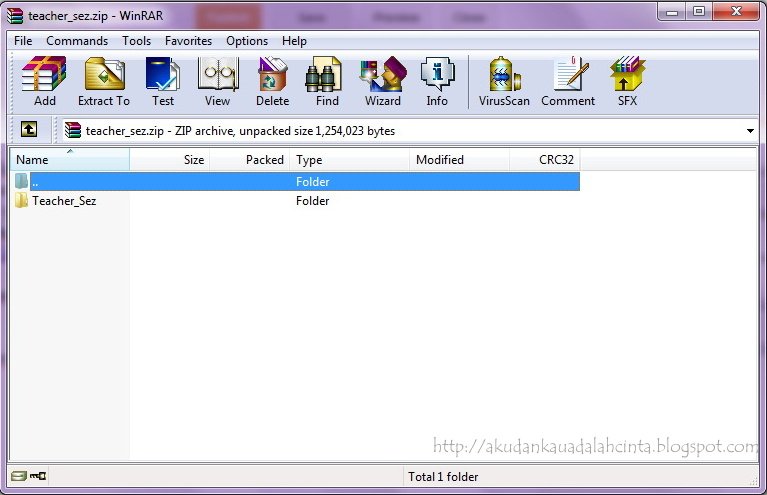
Task: Open the Help menu
Action: pos(294,41)
